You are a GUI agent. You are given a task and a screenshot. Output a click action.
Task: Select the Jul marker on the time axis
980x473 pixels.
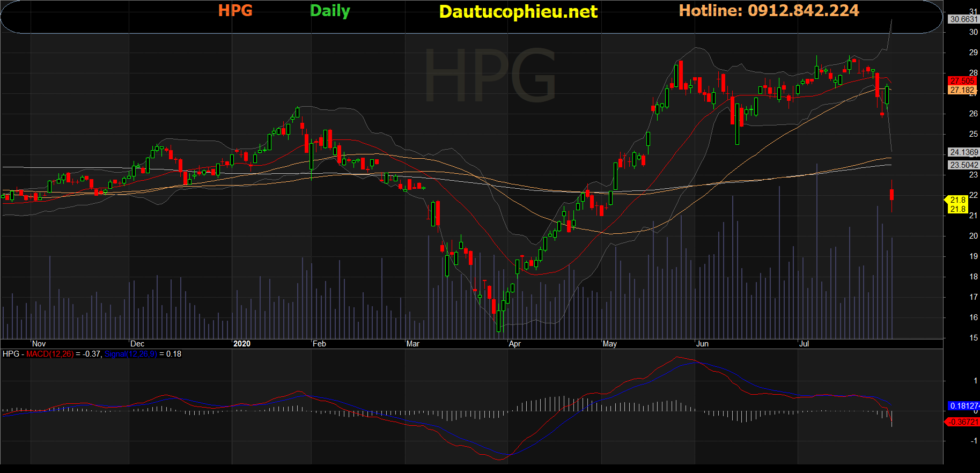804,344
